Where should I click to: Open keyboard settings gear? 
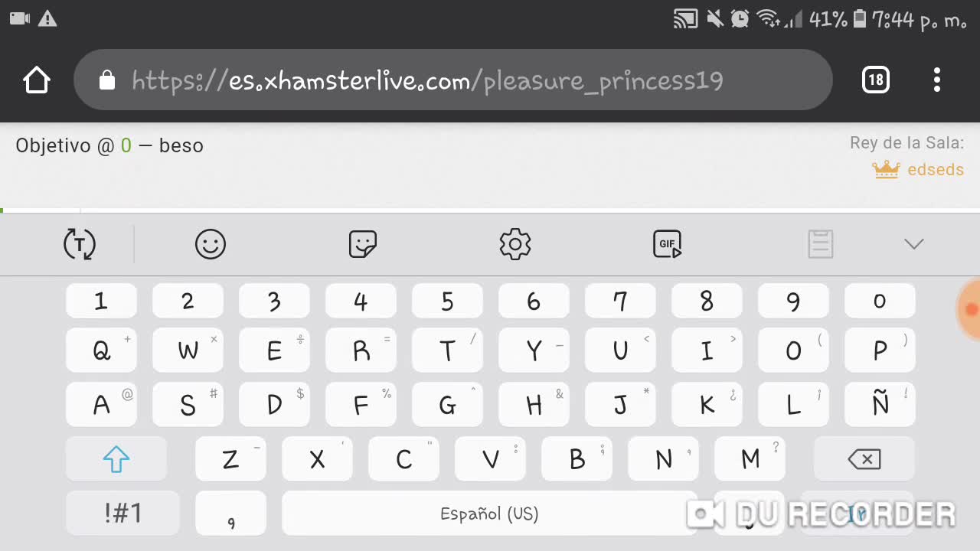(x=515, y=244)
